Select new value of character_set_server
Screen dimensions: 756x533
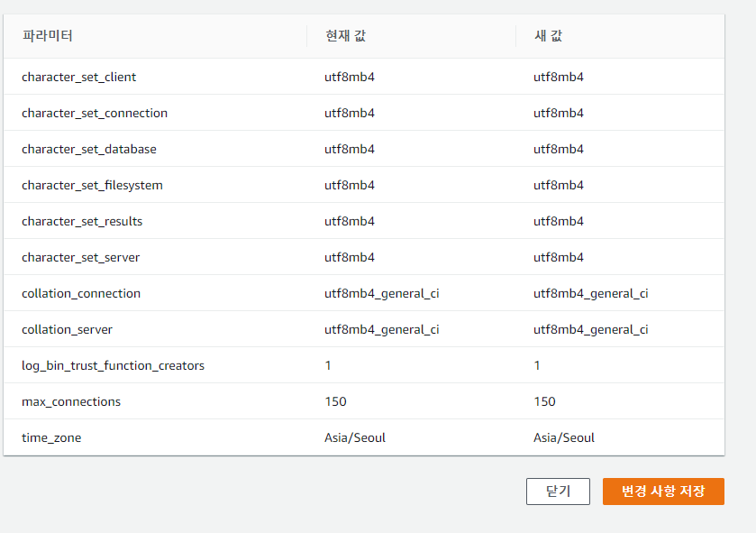tap(559, 258)
